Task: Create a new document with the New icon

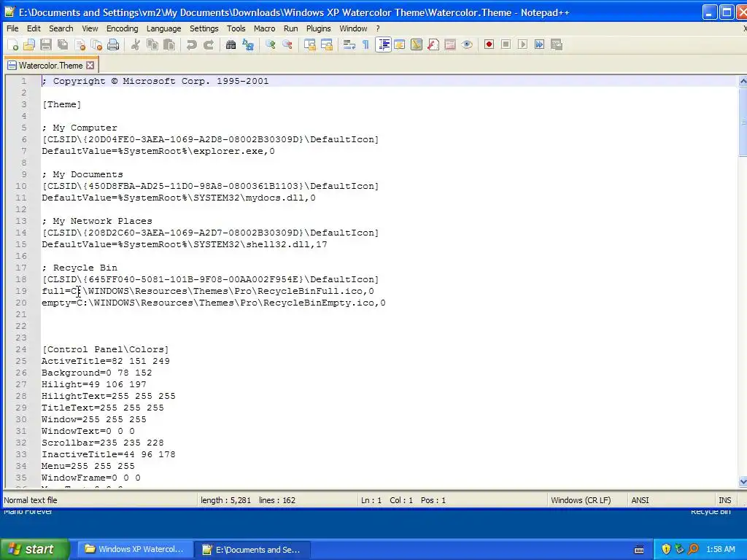Action: 13,44
